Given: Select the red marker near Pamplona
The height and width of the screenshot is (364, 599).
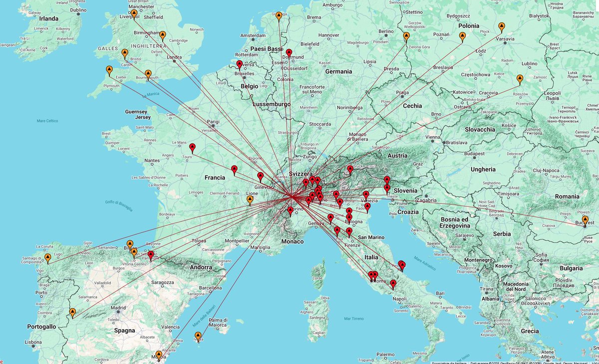Looking at the screenshot, I should (x=151, y=256).
